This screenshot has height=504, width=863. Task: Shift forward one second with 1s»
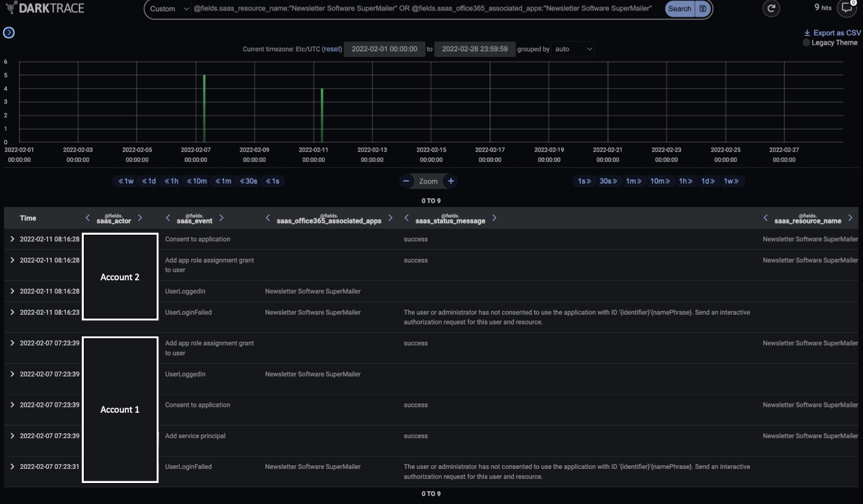(583, 181)
